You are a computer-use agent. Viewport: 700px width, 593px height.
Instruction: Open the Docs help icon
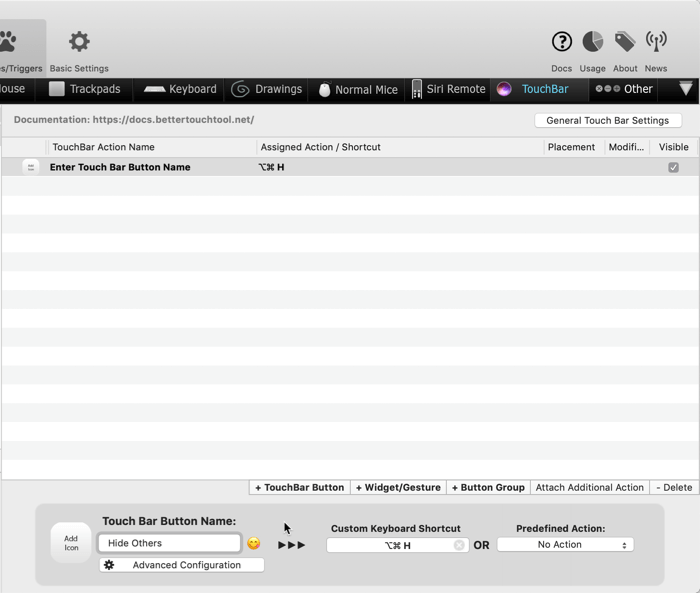pos(562,42)
